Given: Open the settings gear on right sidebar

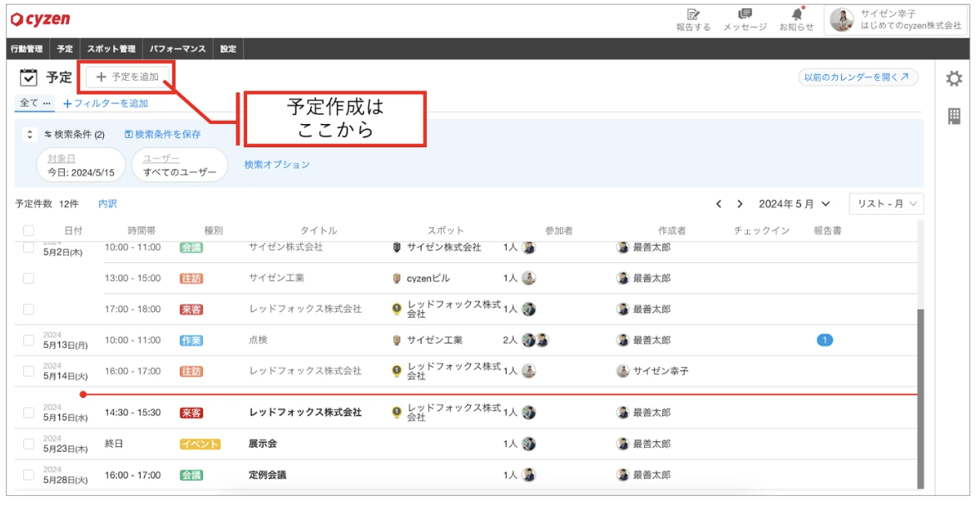Looking at the screenshot, I should (953, 78).
